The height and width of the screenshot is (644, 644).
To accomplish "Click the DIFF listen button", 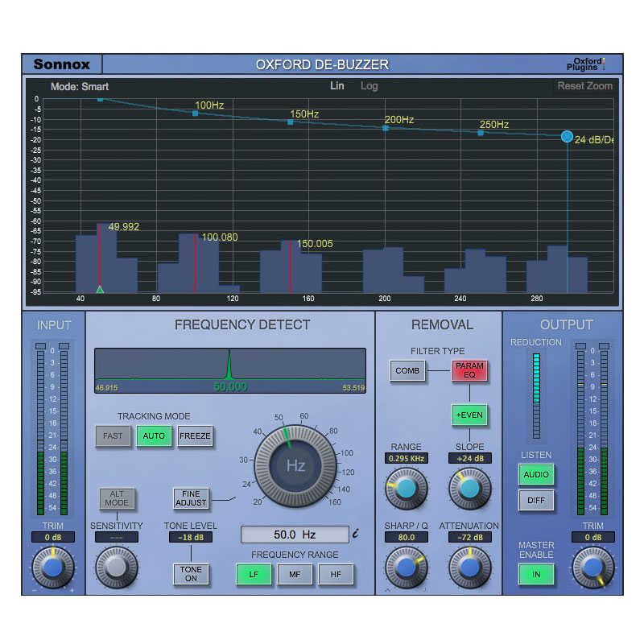I will [536, 500].
